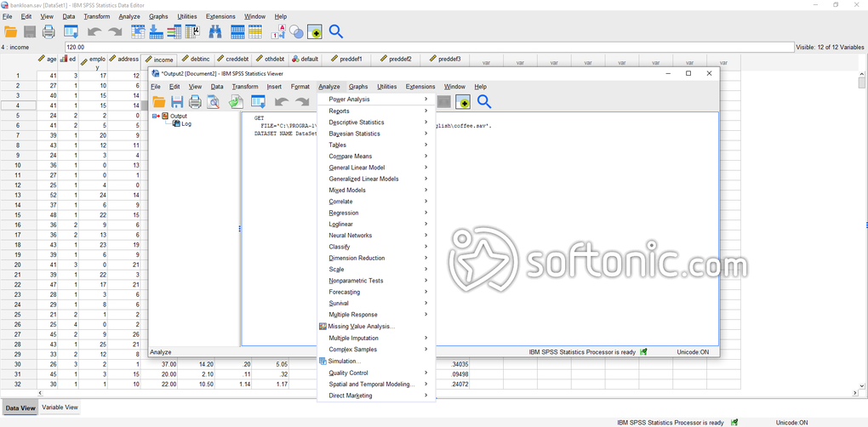Open the Regression submenu
Image resolution: width=868 pixels, height=427 pixels.
[x=378, y=213]
